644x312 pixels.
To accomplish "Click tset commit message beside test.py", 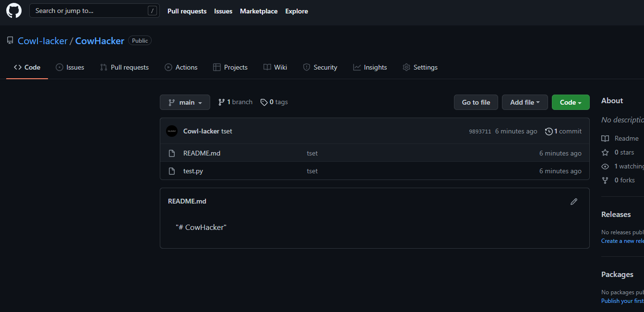I will 312,171.
